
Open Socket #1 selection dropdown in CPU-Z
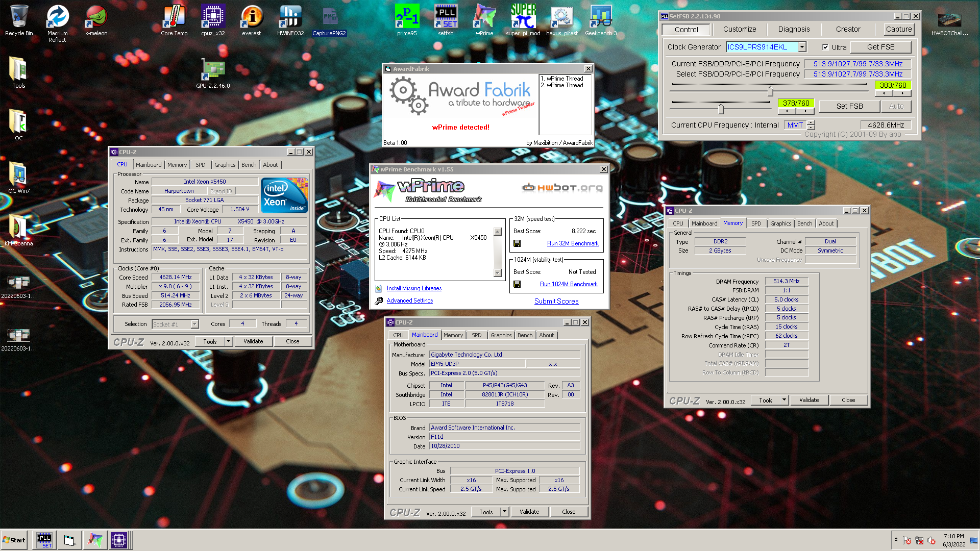click(194, 324)
